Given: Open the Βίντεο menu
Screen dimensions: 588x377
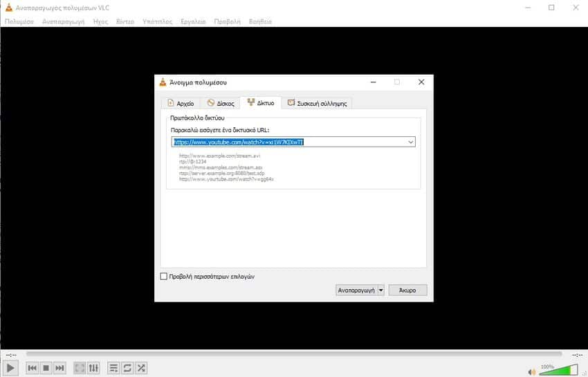Looking at the screenshot, I should point(125,21).
